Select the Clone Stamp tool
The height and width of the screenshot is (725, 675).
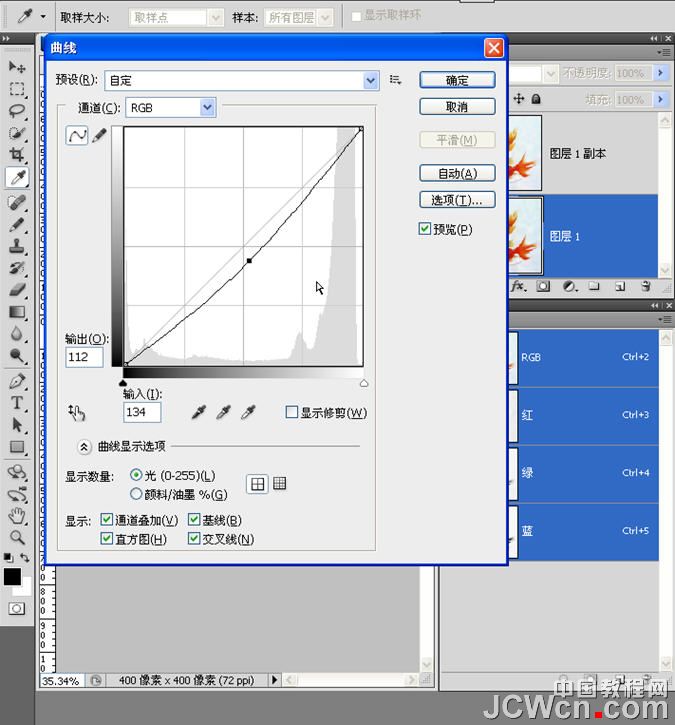[x=17, y=246]
